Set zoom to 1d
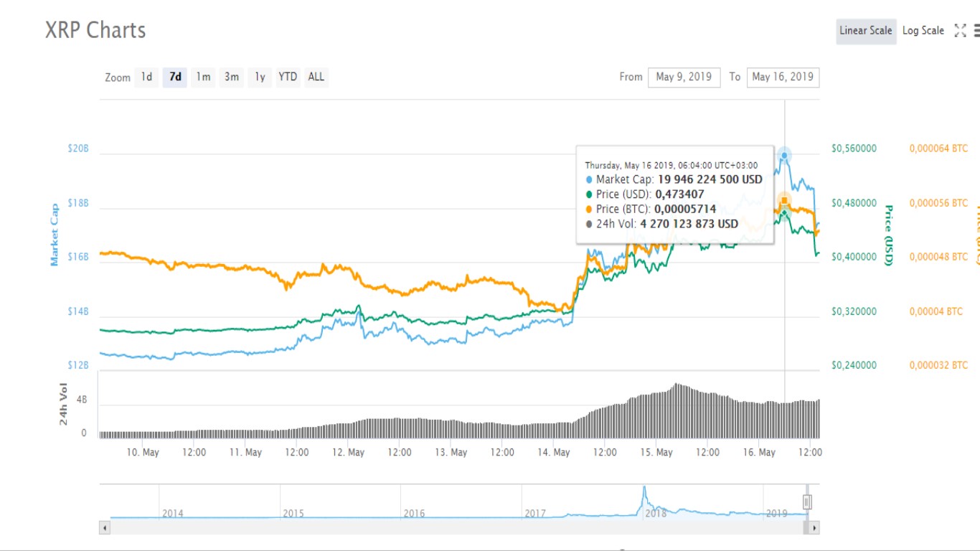Image resolution: width=980 pixels, height=551 pixels. (146, 77)
